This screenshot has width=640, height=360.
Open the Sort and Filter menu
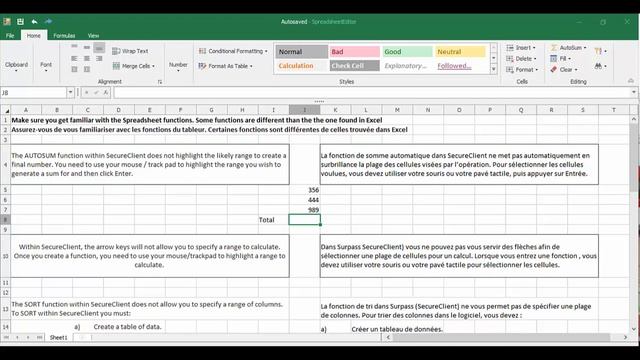600,51
